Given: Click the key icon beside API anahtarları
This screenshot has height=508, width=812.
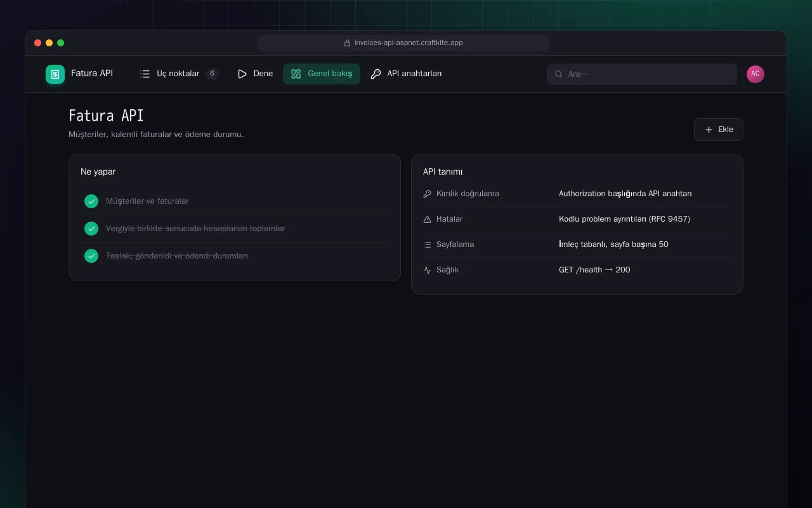Looking at the screenshot, I should (x=376, y=74).
